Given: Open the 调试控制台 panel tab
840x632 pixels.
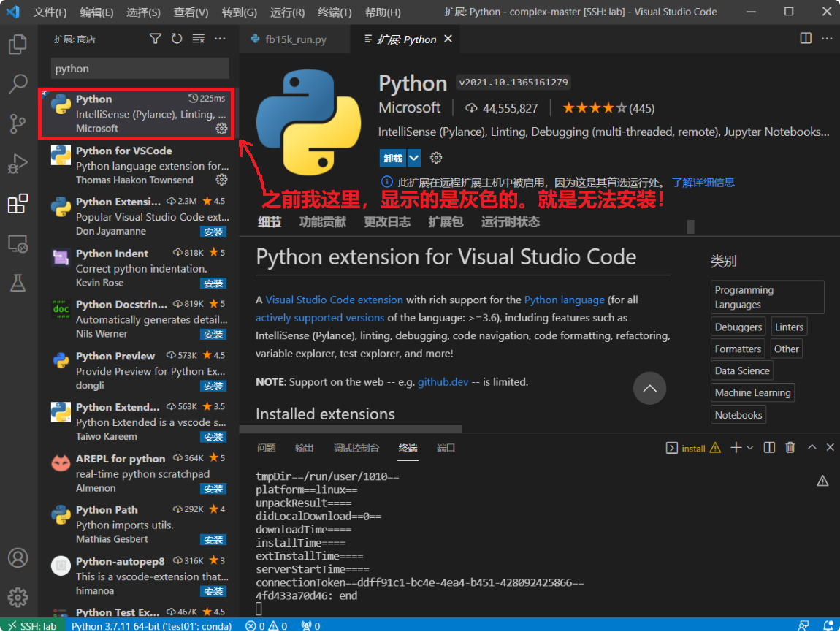Looking at the screenshot, I should click(356, 448).
